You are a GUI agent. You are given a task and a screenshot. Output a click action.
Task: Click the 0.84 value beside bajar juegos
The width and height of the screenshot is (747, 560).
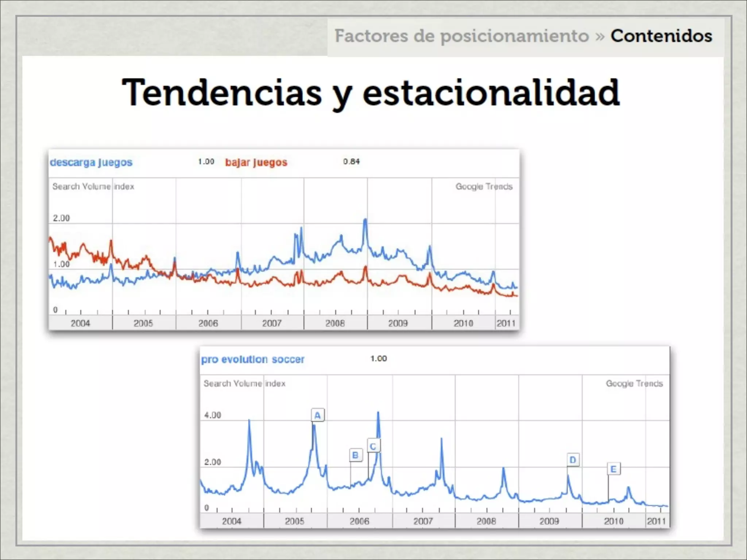[x=351, y=162]
